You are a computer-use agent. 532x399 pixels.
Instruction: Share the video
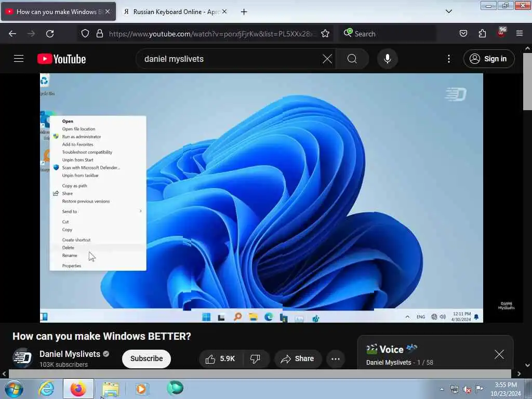(298, 358)
